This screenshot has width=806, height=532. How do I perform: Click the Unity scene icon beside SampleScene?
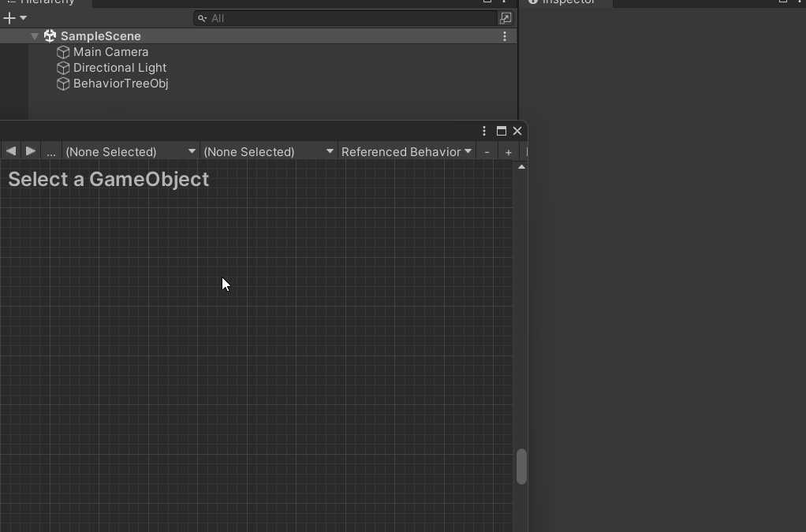(50, 36)
